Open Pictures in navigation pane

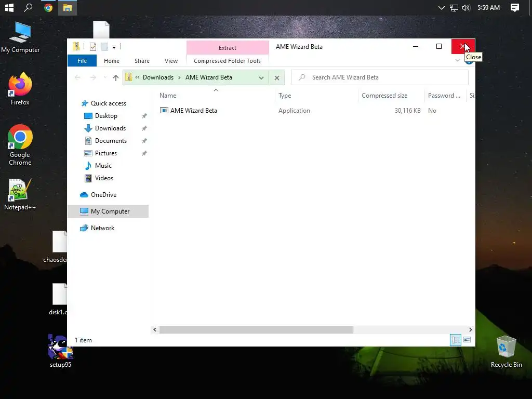click(x=106, y=153)
